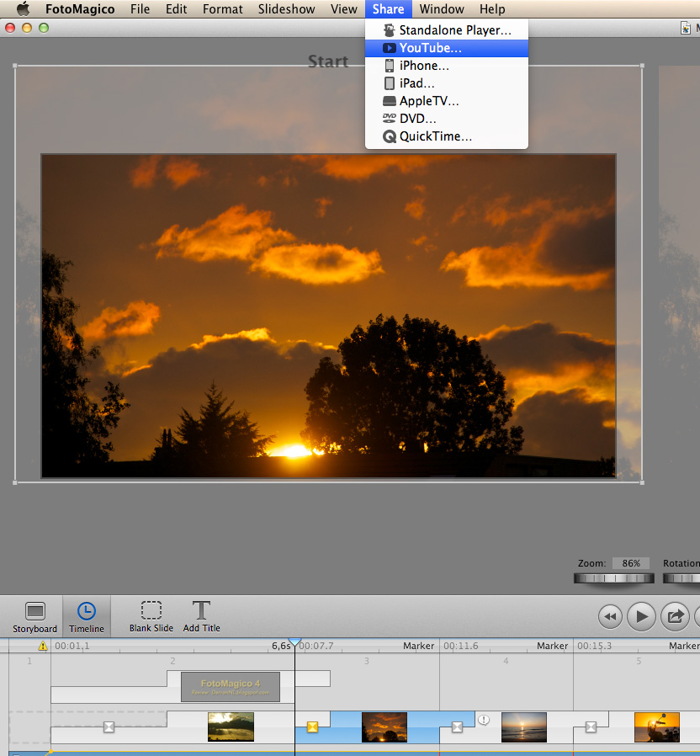Close the open Share menu
This screenshot has width=700, height=756.
pos(389,8)
